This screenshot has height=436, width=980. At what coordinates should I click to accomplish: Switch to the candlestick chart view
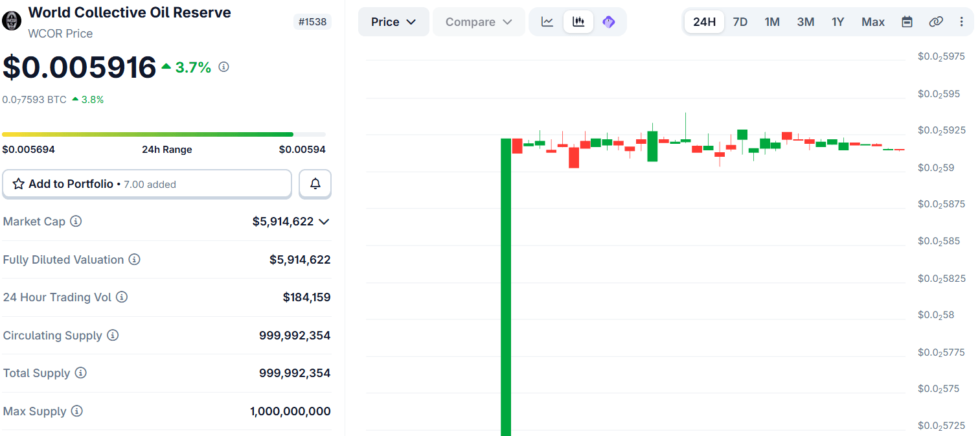tap(578, 22)
